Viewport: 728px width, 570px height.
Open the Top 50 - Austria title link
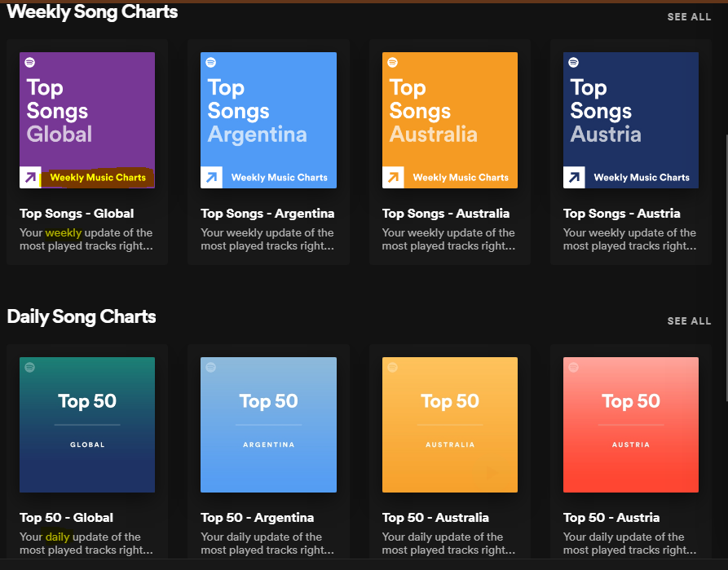(611, 518)
